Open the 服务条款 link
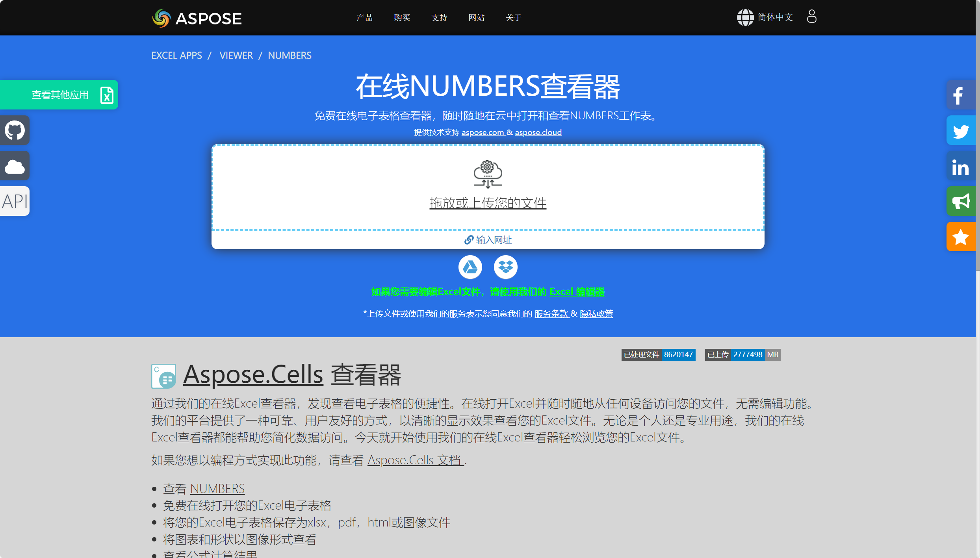Viewport: 980px width, 558px height. pos(551,314)
